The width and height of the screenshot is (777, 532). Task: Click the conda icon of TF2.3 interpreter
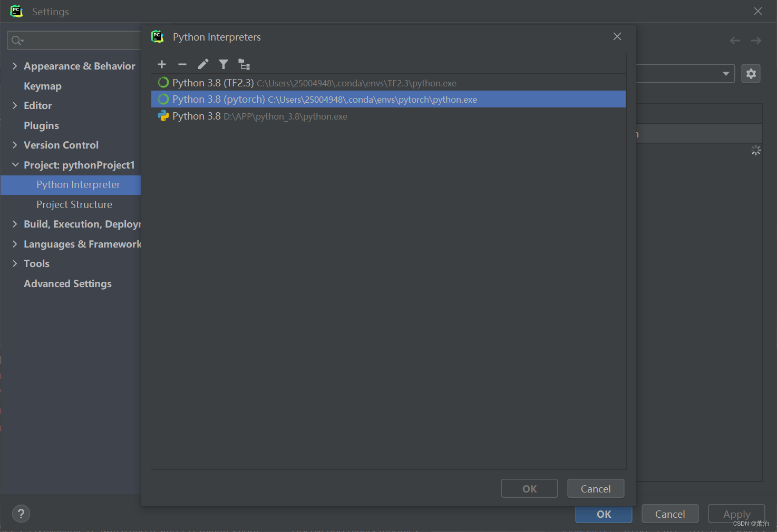tap(163, 83)
